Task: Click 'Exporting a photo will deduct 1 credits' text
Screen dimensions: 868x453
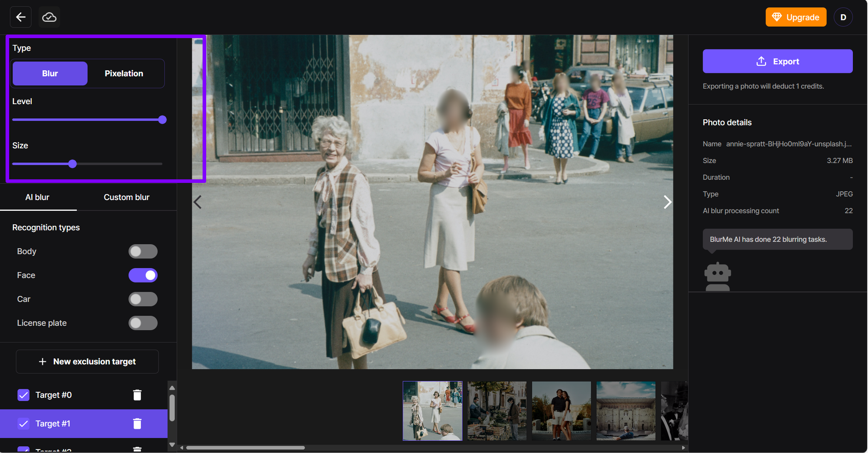Action: click(x=763, y=86)
